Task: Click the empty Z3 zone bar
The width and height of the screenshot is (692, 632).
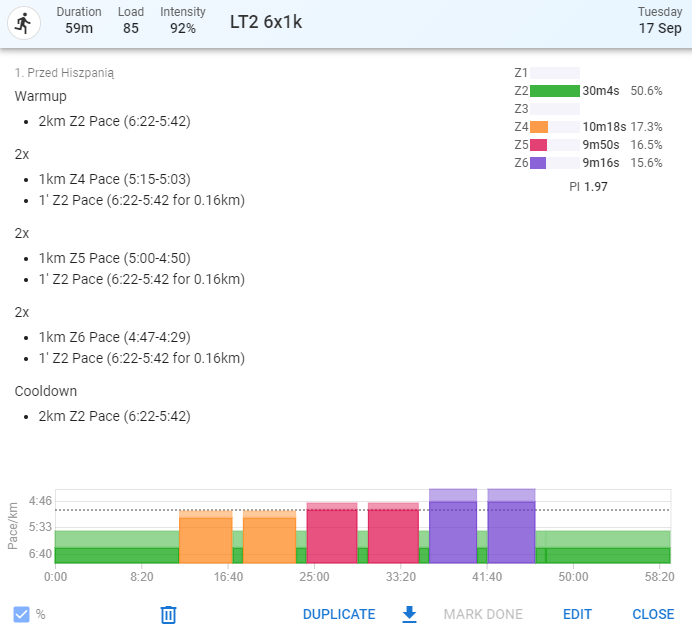Action: pos(555,109)
